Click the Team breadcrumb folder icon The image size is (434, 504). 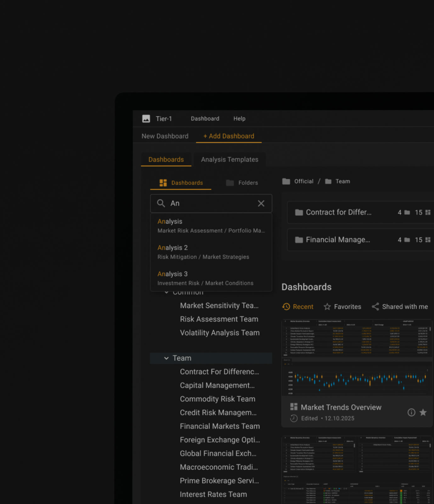pos(328,181)
